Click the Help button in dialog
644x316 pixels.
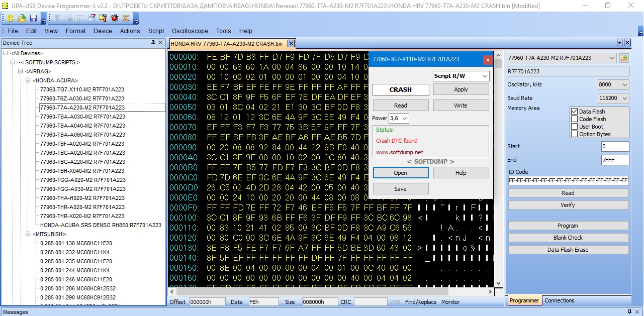pos(461,172)
